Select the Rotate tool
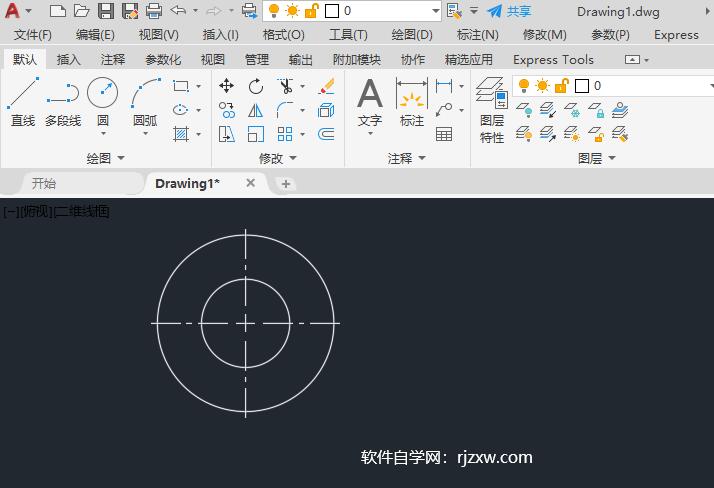This screenshot has width=714, height=488. [256, 86]
